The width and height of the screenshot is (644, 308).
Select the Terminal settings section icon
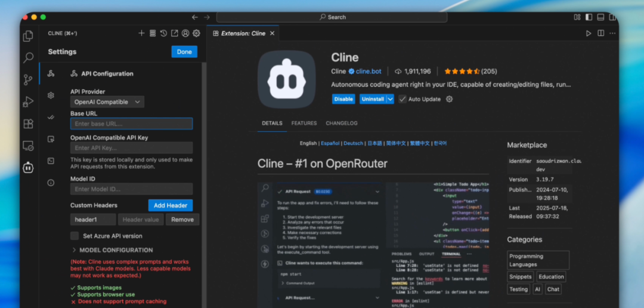[x=51, y=161]
